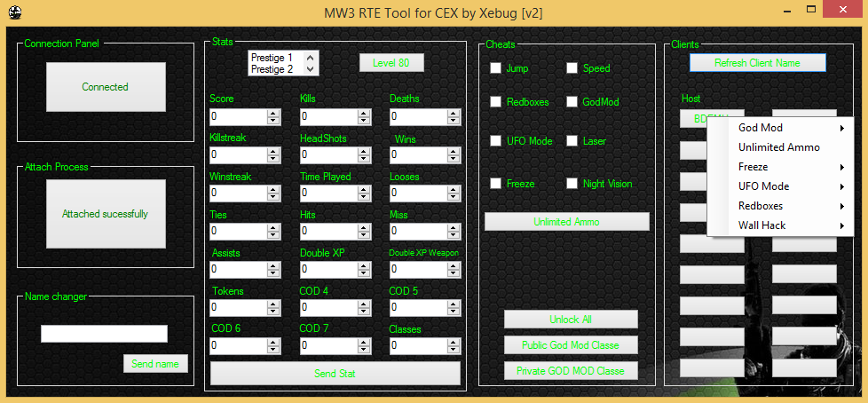Click into Double XP Weapon field

coord(419,270)
